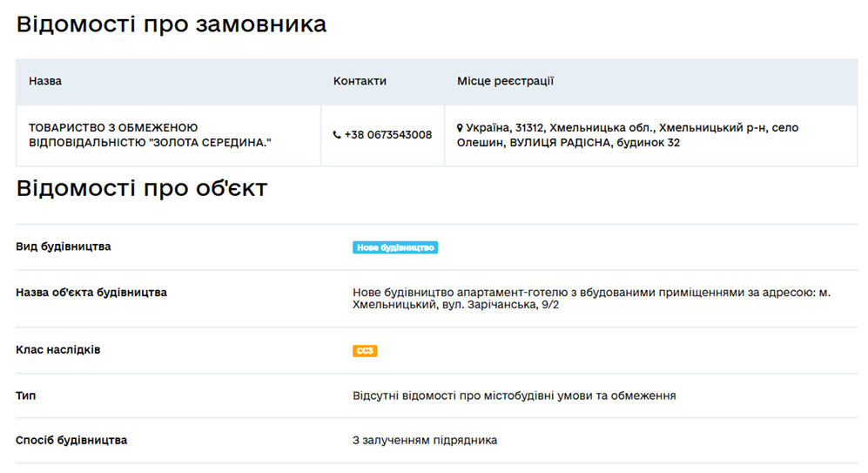Click the Спосіб будівництва row label
Screen dimensions: 868x473
(71, 440)
